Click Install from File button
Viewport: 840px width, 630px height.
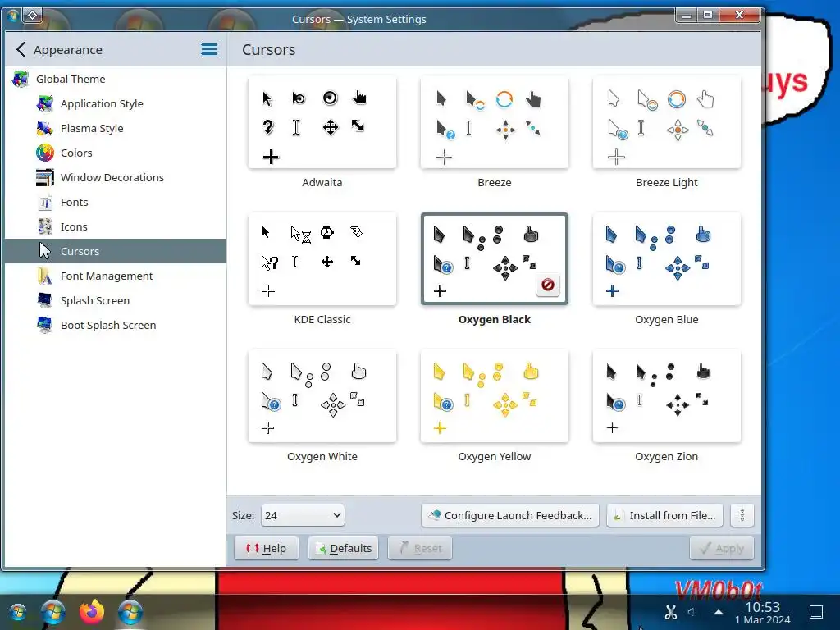(664, 515)
